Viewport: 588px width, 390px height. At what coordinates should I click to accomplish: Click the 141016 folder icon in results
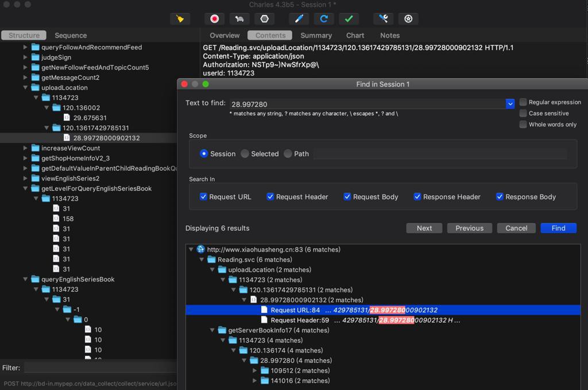click(265, 381)
